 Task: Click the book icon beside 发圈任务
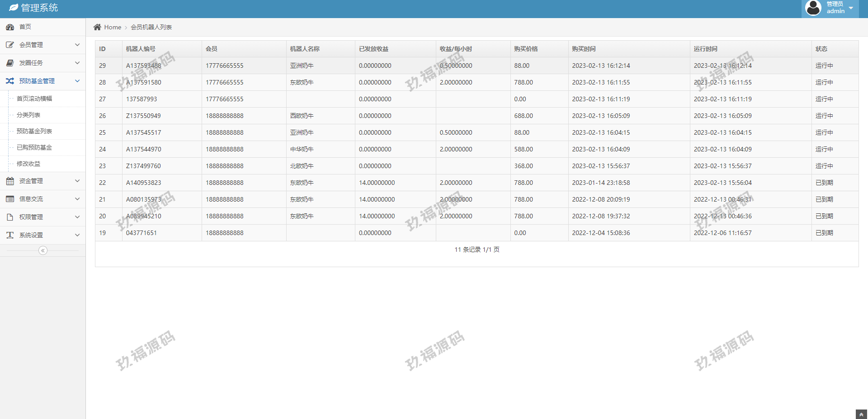click(x=10, y=63)
